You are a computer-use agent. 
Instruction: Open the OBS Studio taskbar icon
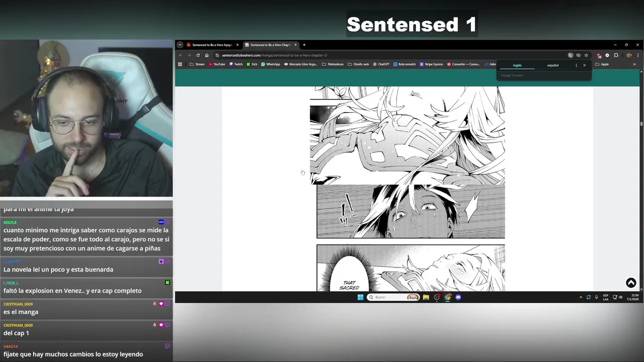(x=437, y=297)
